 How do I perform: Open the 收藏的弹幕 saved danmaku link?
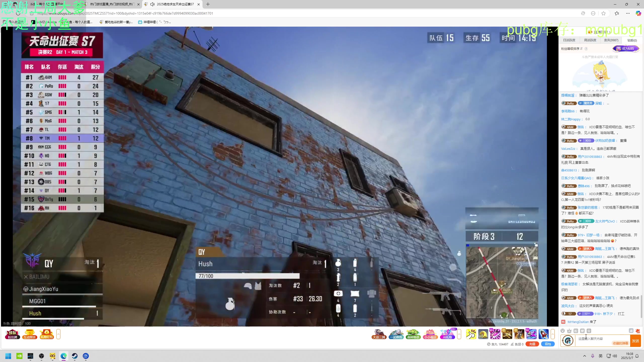pos(620,343)
